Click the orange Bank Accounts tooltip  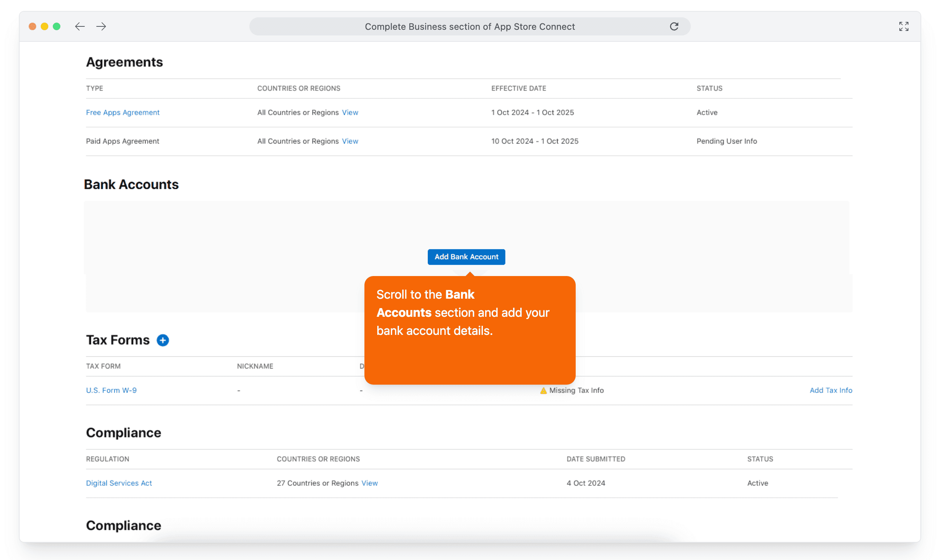(469, 330)
